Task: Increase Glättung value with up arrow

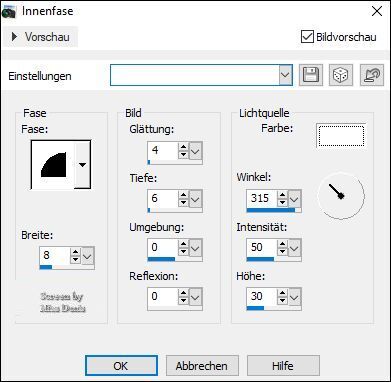Action: point(183,147)
